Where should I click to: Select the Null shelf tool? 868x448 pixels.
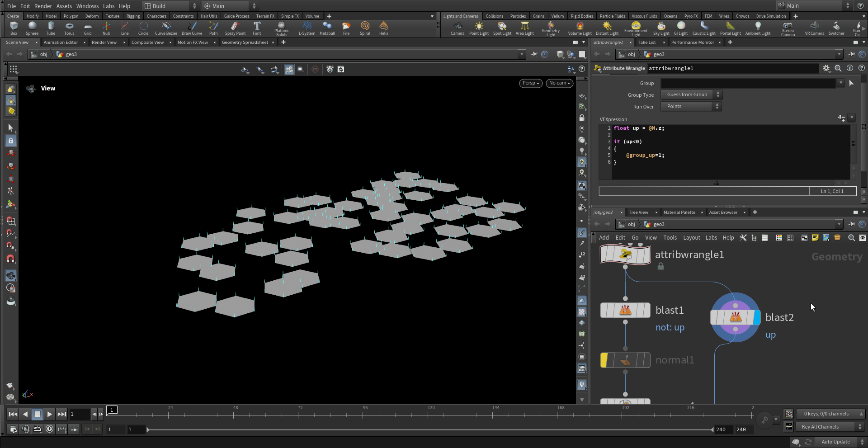coord(106,28)
